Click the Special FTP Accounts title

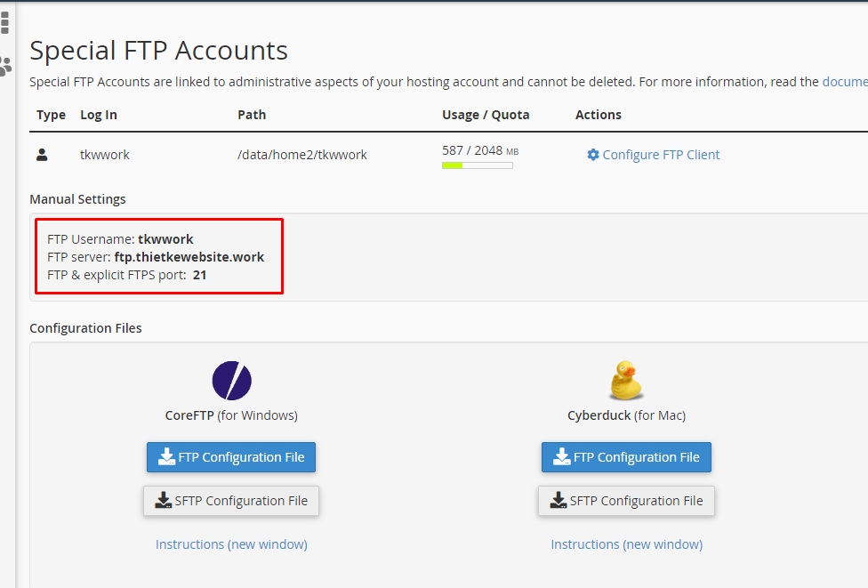pyautogui.click(x=159, y=51)
